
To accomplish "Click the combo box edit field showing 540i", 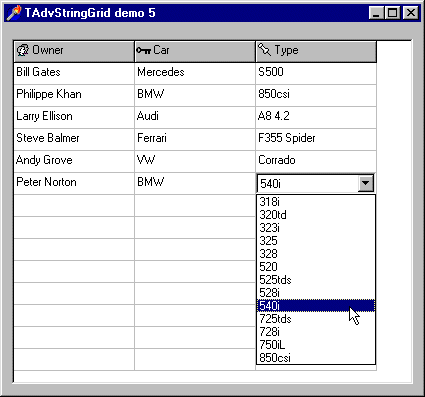I will 307,183.
